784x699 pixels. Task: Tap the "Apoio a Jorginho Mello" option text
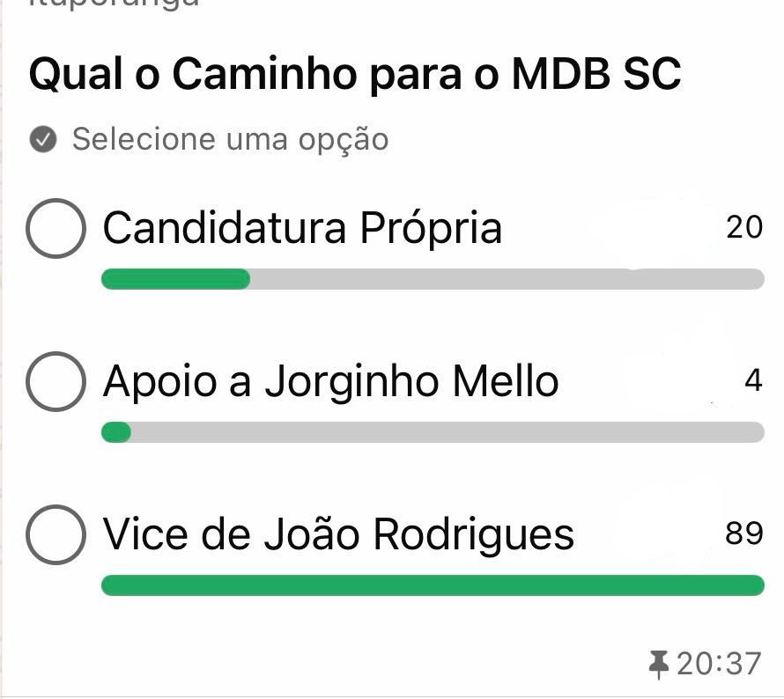(330, 381)
